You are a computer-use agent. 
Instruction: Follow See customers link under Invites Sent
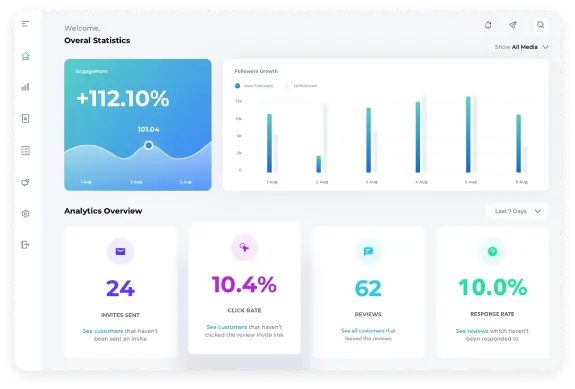coord(103,331)
